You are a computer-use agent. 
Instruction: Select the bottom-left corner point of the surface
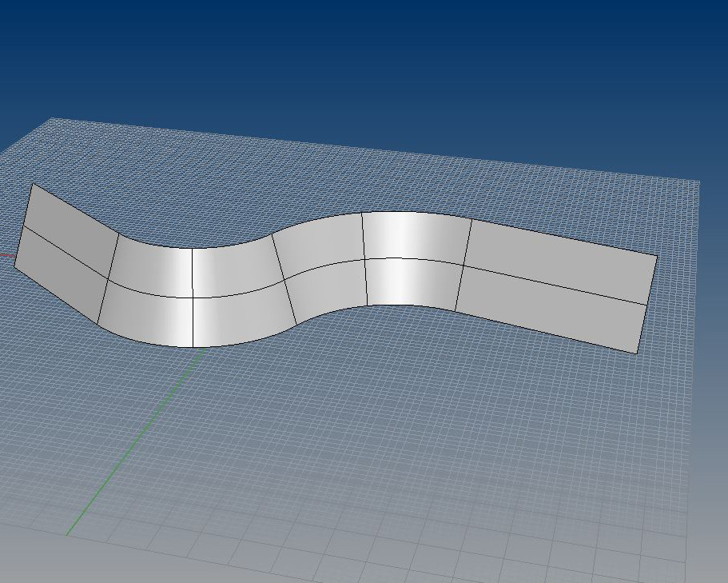coord(15,272)
